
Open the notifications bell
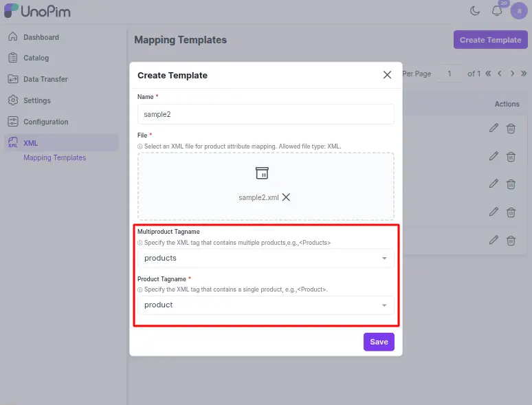coord(497,10)
